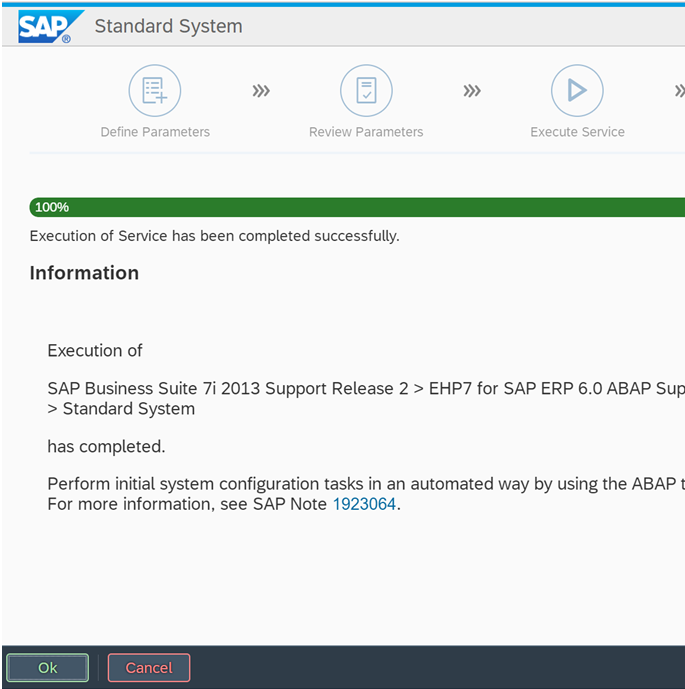Click the Cancel button
The width and height of the screenshot is (685, 689).
(149, 667)
